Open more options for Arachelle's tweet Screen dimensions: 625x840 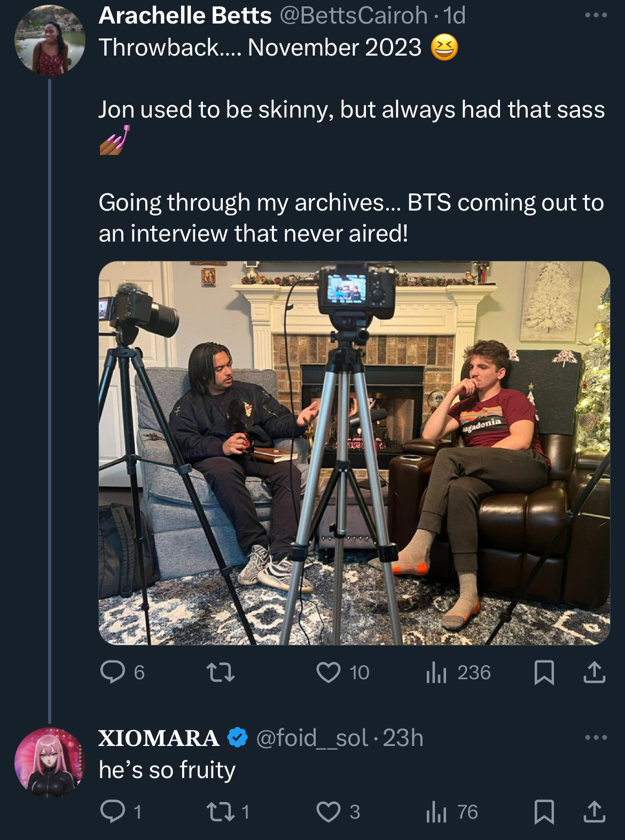[x=596, y=15]
